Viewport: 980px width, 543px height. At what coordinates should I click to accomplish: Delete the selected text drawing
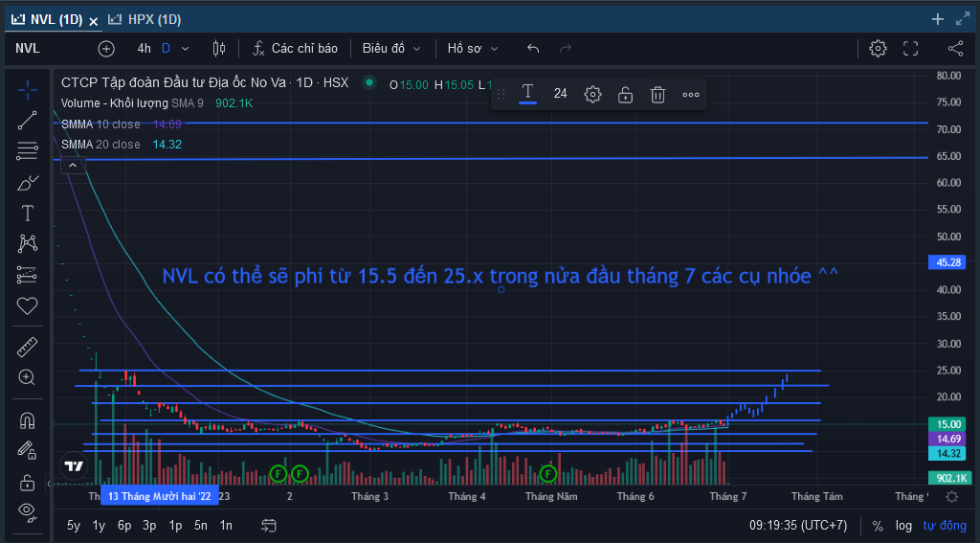pos(657,95)
